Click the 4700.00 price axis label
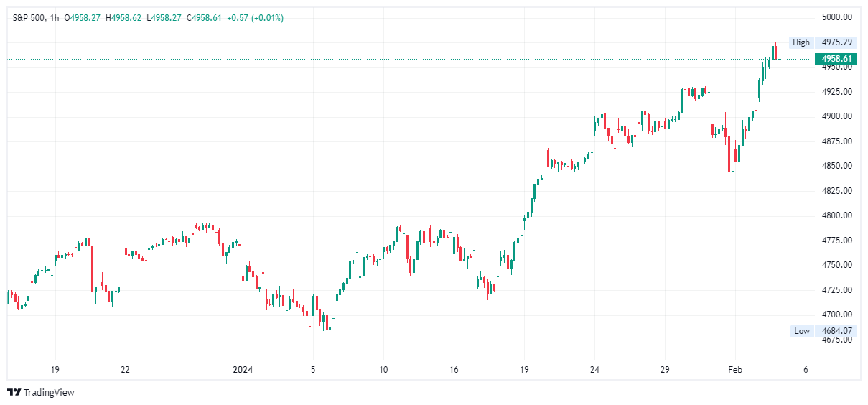The height and width of the screenshot is (405, 868). (x=837, y=315)
